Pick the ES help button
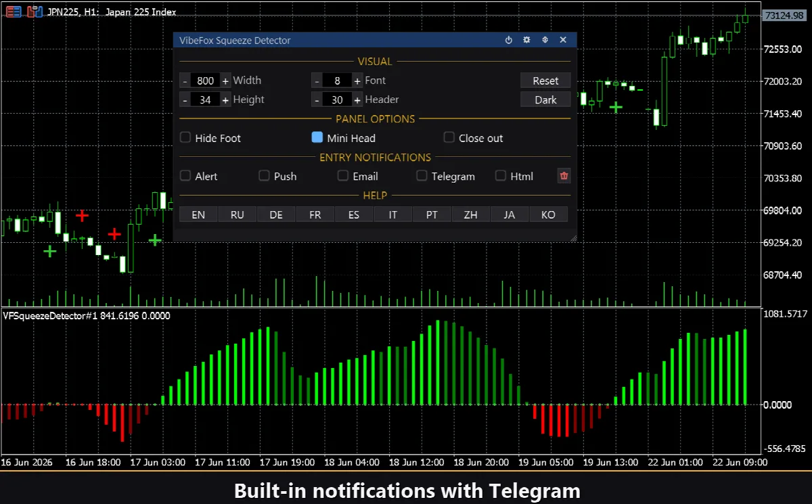812x504 pixels. coord(354,214)
